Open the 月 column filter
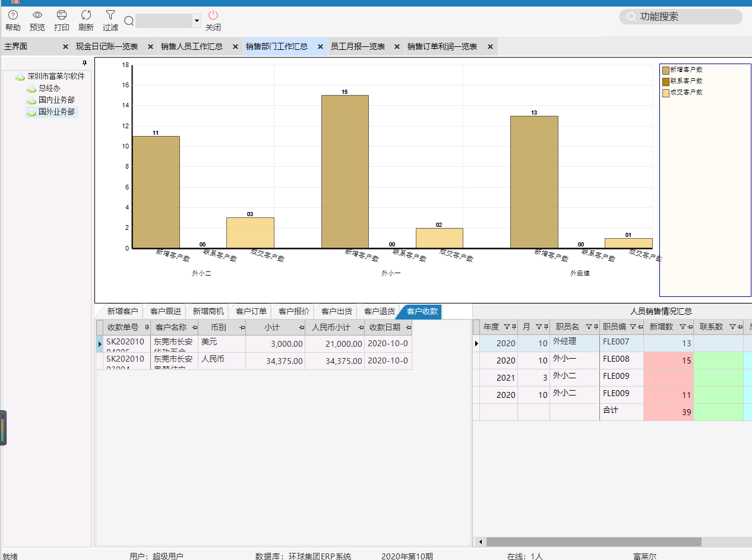Viewport: 752px width, 560px height. (x=538, y=327)
